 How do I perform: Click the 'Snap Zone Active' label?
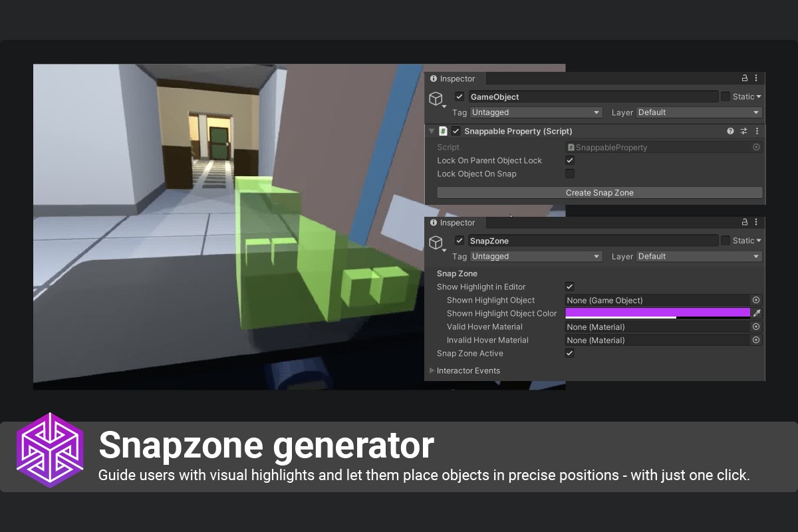(470, 353)
